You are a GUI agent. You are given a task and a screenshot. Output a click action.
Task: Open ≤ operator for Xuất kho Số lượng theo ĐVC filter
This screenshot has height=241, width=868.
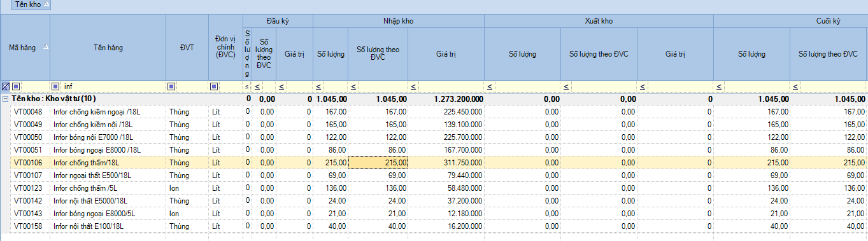point(566,86)
